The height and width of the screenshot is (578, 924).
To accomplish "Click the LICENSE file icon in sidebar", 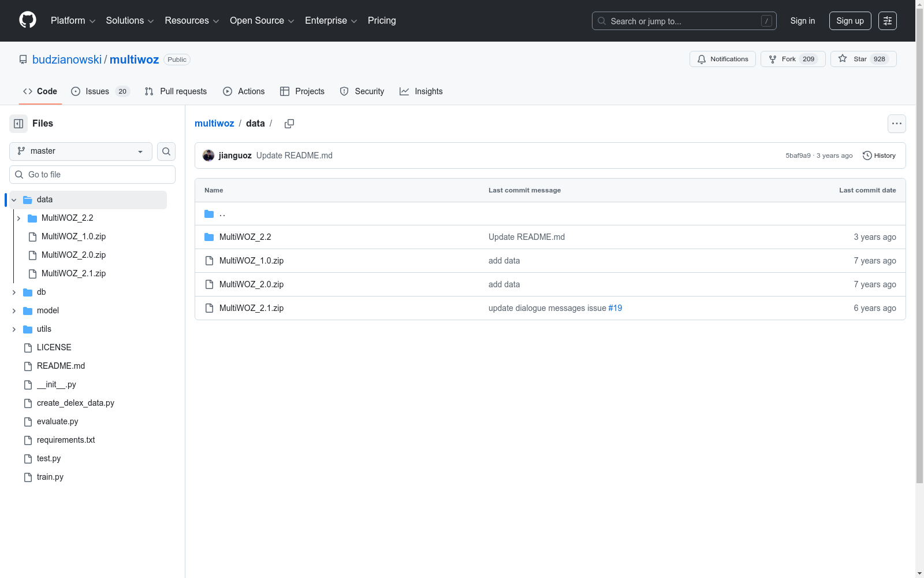I will click(x=28, y=347).
